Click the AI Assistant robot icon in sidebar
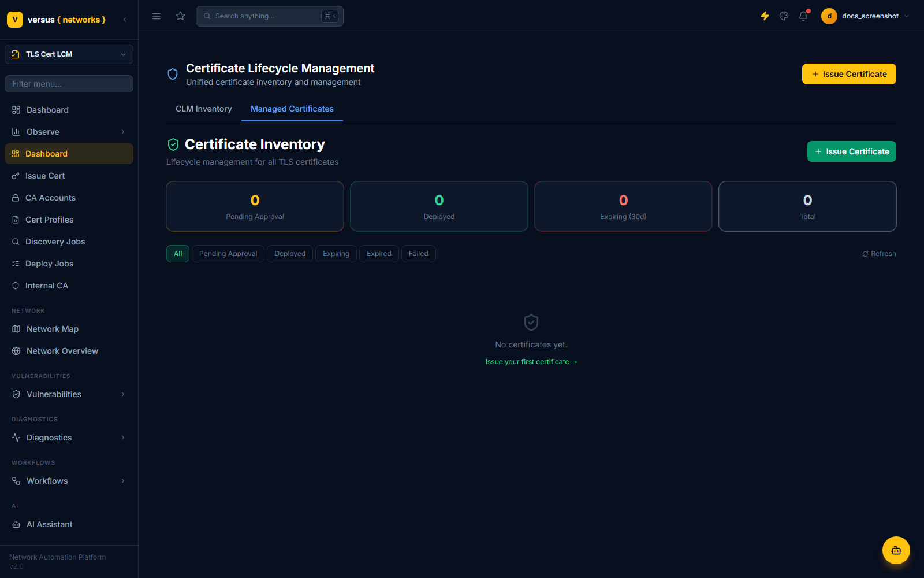This screenshot has height=578, width=924. [16, 524]
